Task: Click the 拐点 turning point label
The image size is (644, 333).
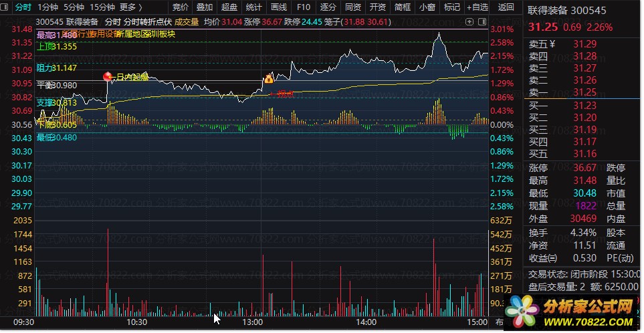Action: [286, 94]
